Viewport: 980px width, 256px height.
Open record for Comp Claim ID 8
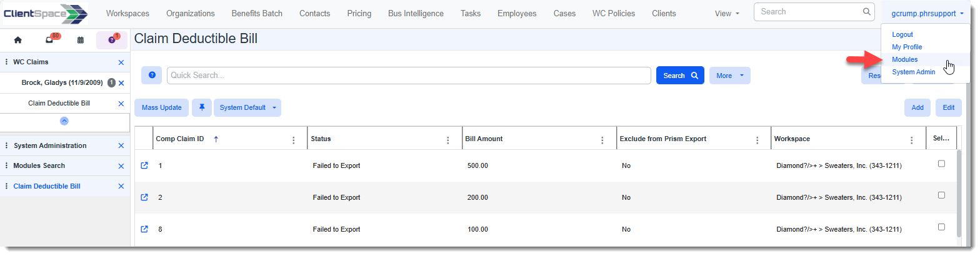click(x=144, y=229)
